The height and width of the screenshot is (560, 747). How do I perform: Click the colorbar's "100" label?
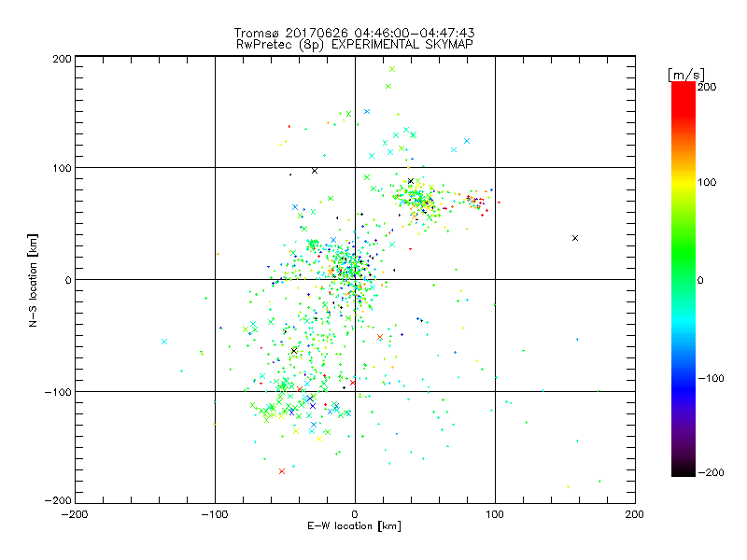(707, 182)
